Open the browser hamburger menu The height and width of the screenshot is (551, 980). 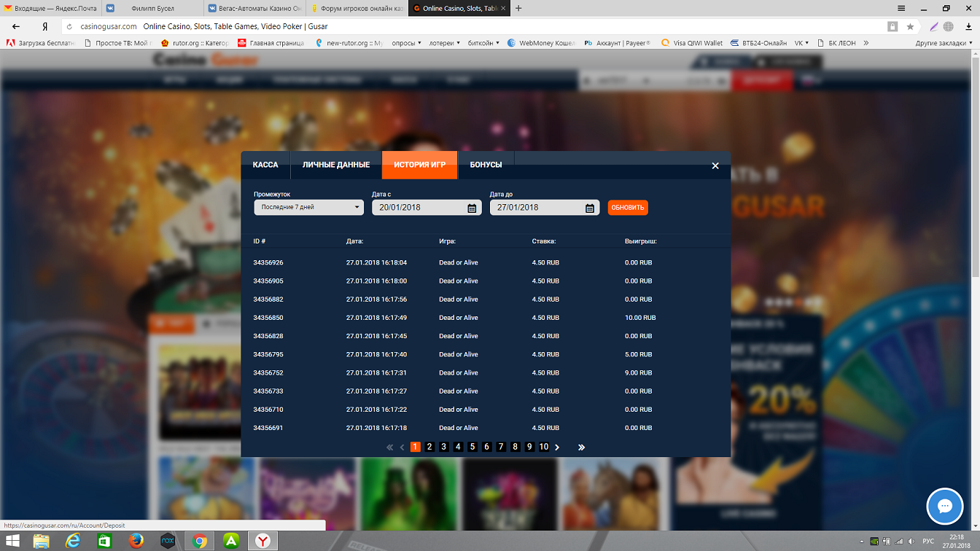click(x=901, y=8)
